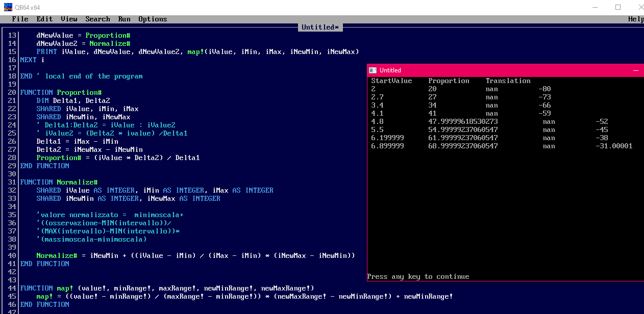Open the Help menu
This screenshot has height=314, width=644.
(636, 19)
